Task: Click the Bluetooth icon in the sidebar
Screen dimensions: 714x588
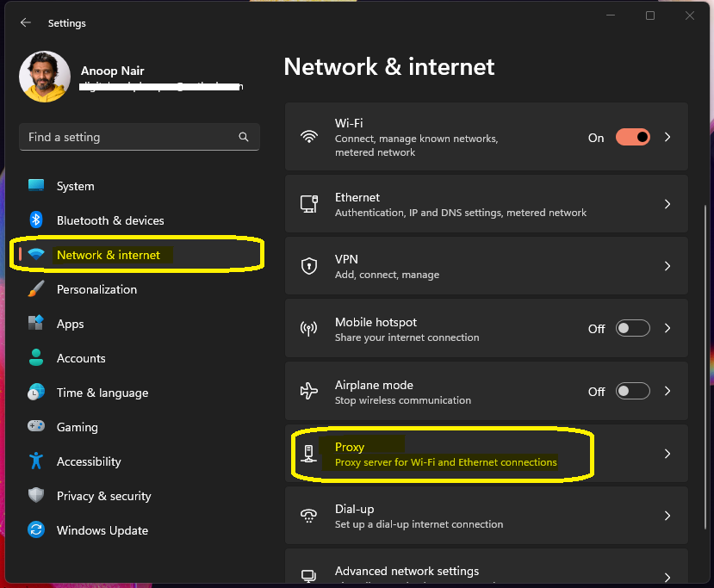Action: [36, 220]
